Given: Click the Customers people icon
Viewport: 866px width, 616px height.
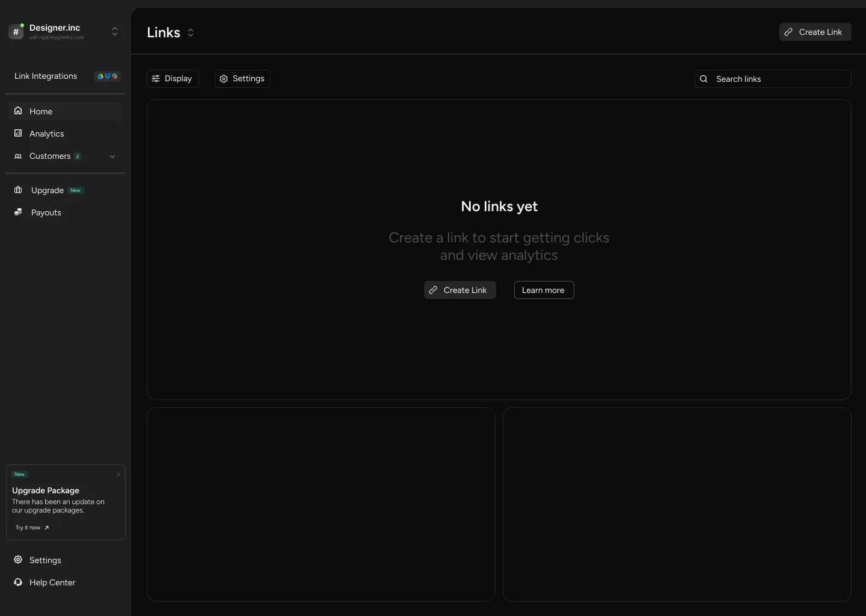Looking at the screenshot, I should click(18, 156).
